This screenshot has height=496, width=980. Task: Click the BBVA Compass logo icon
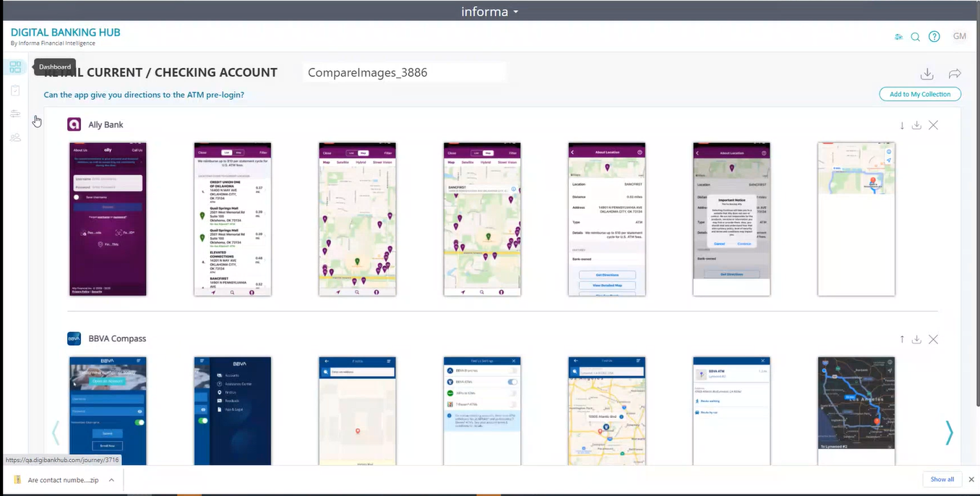[x=74, y=338]
